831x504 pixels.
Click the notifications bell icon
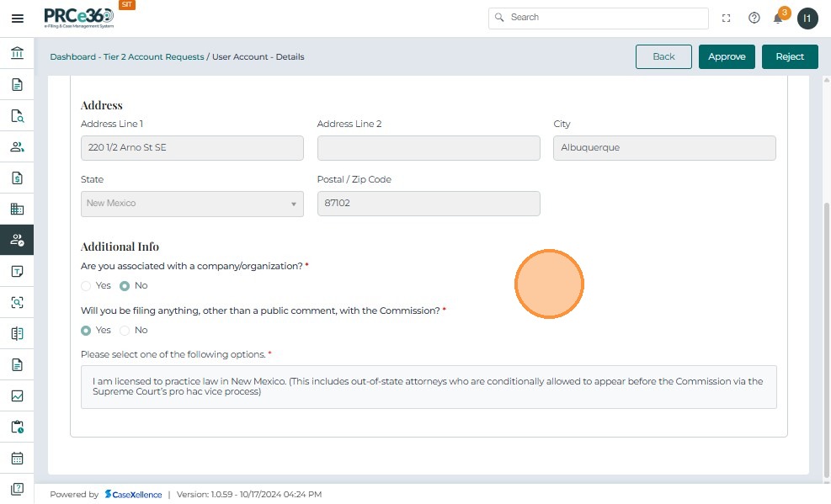click(778, 19)
